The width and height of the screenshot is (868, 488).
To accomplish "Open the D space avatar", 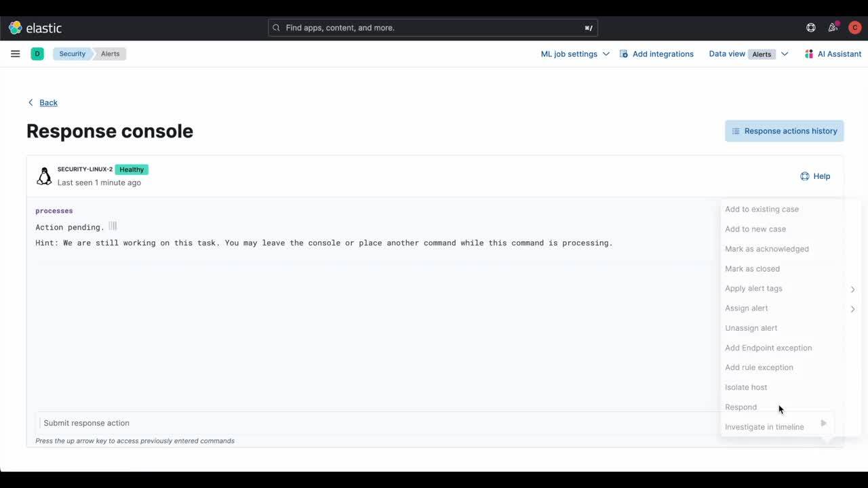I will pos(37,54).
